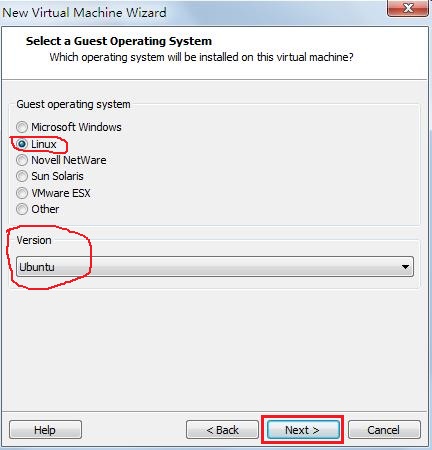Viewport: 432px width, 450px height.
Task: Click the Microsoft Windows label text
Action: coord(76,127)
